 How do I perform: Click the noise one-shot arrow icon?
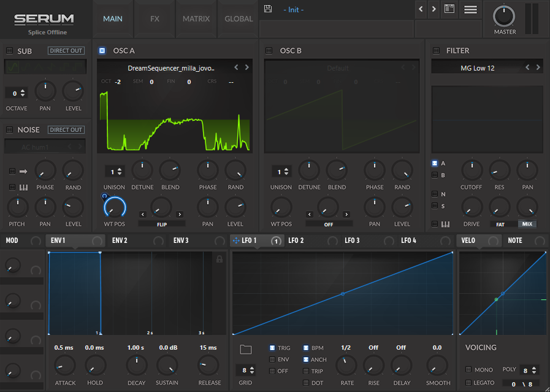point(23,171)
